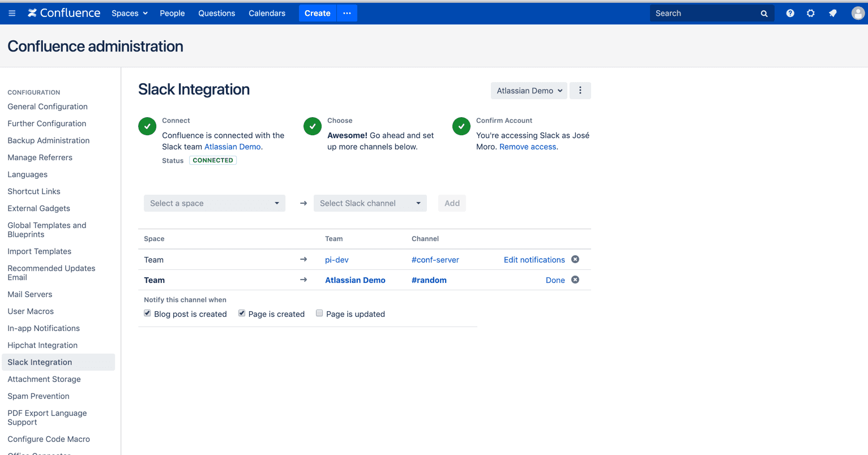Open the hamburger sidebar menu icon
This screenshot has height=455, width=868.
click(12, 13)
